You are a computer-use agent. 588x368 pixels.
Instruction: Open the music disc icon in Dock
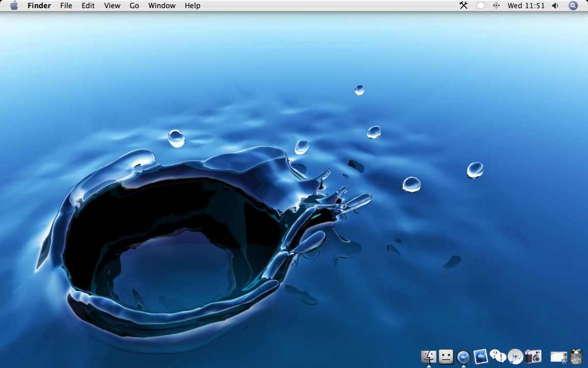pyautogui.click(x=515, y=357)
